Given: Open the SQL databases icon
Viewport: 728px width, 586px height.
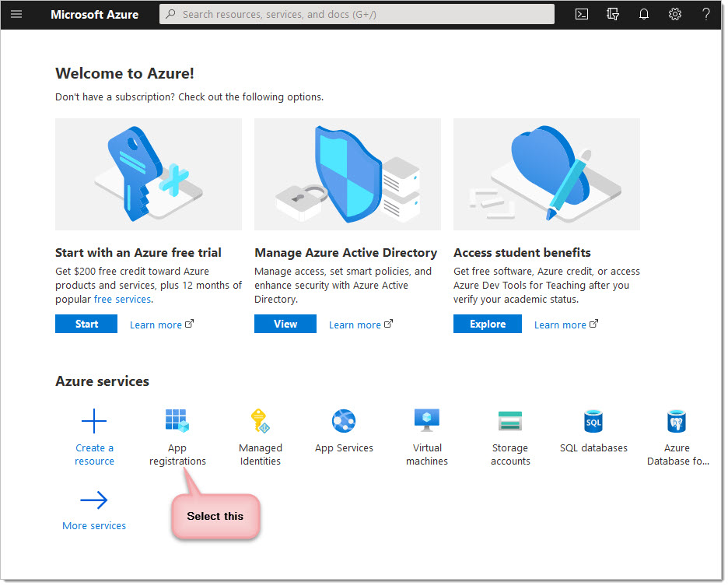Looking at the screenshot, I should (593, 421).
